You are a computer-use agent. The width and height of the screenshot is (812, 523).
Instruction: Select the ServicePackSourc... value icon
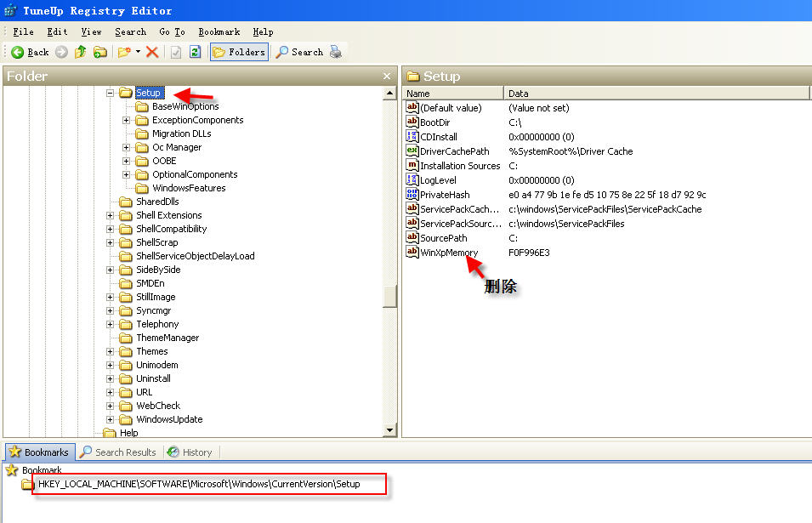tap(412, 223)
